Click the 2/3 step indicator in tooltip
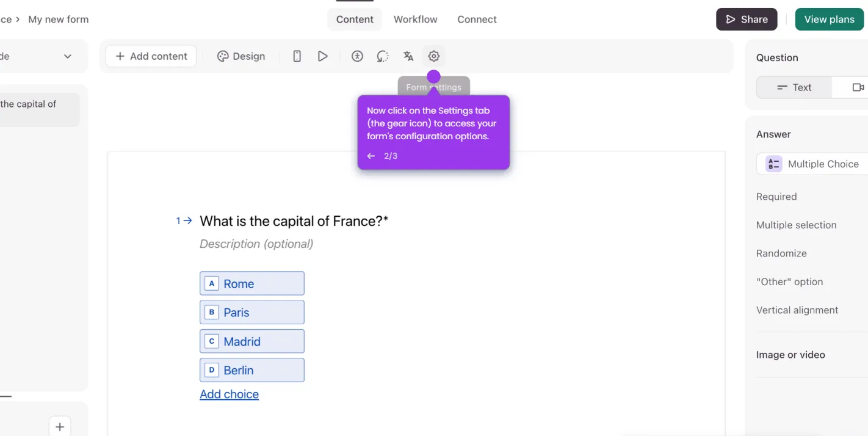This screenshot has width=868, height=436. pos(391,156)
